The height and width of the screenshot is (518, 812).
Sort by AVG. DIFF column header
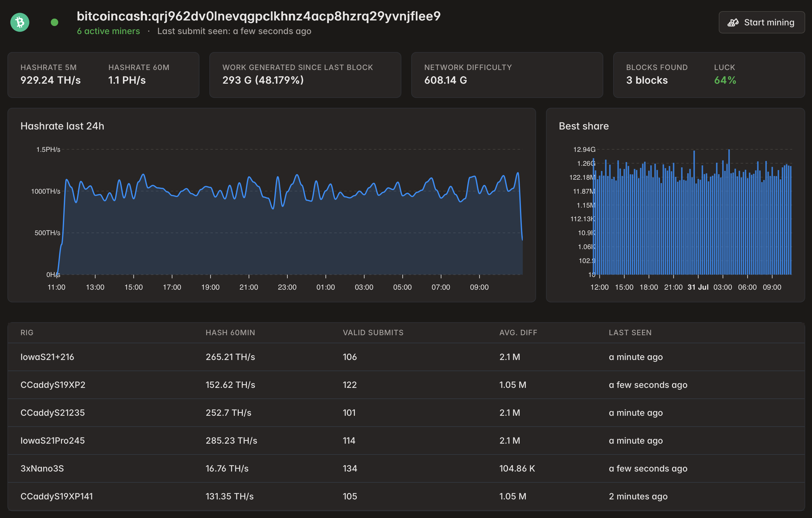(518, 332)
